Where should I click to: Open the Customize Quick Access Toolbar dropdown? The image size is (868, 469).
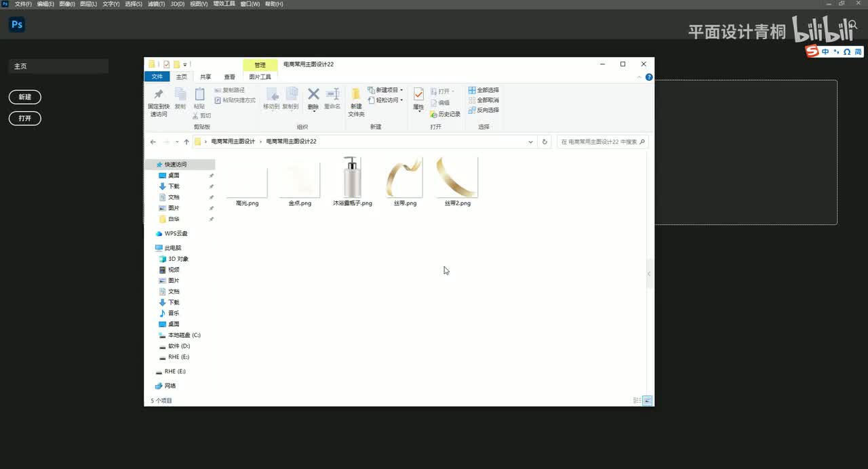184,64
